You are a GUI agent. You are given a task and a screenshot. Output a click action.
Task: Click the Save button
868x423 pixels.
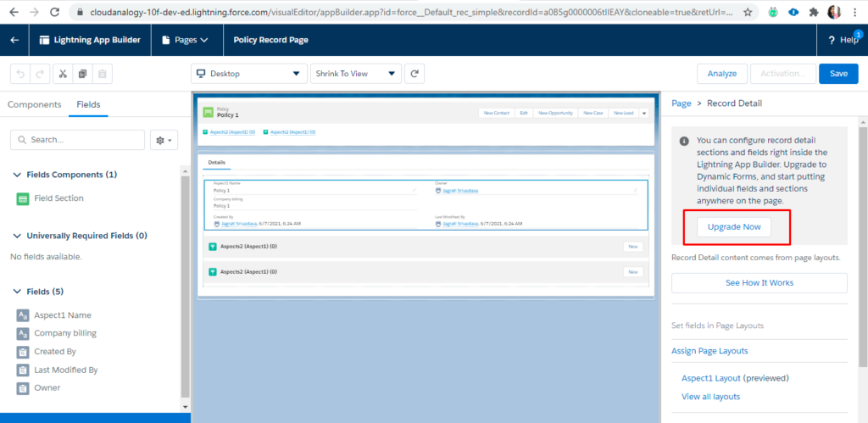[838, 74]
